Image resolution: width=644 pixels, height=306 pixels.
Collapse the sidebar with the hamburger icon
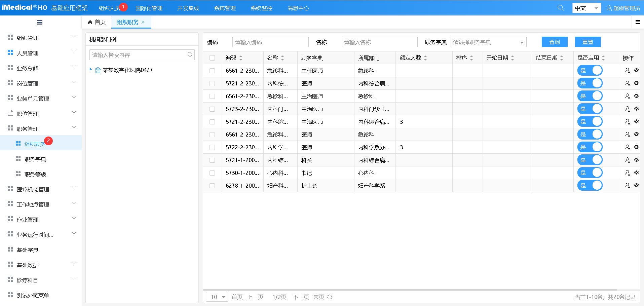pyautogui.click(x=40, y=23)
